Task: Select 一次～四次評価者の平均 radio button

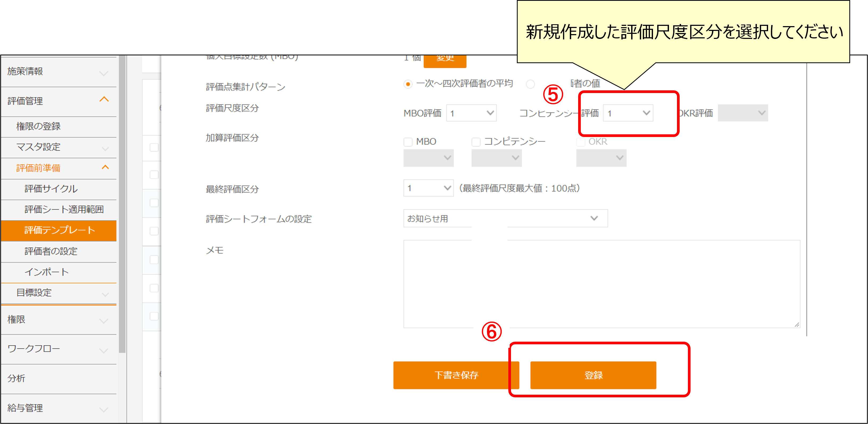Action: tap(408, 84)
